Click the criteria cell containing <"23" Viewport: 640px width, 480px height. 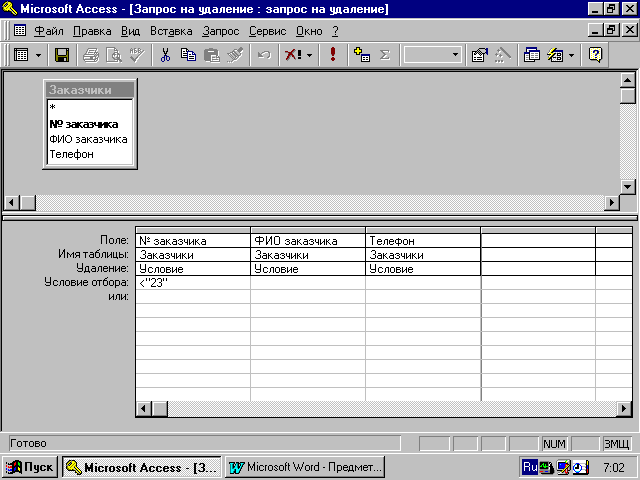(193, 283)
